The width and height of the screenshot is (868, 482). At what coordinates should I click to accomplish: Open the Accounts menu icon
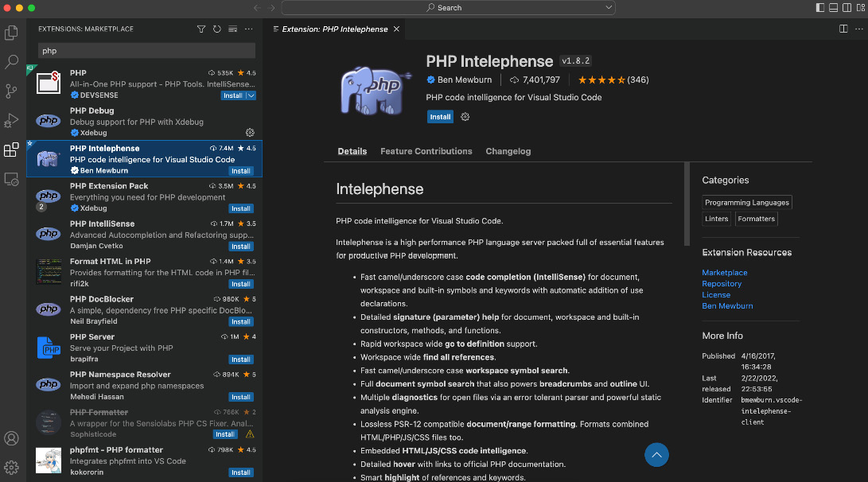tap(11, 438)
